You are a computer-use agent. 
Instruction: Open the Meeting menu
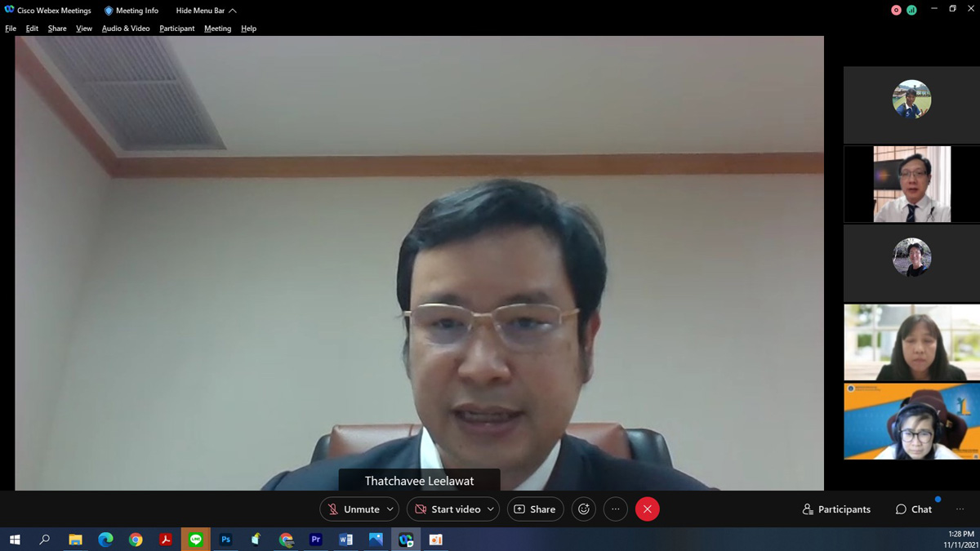[217, 29]
